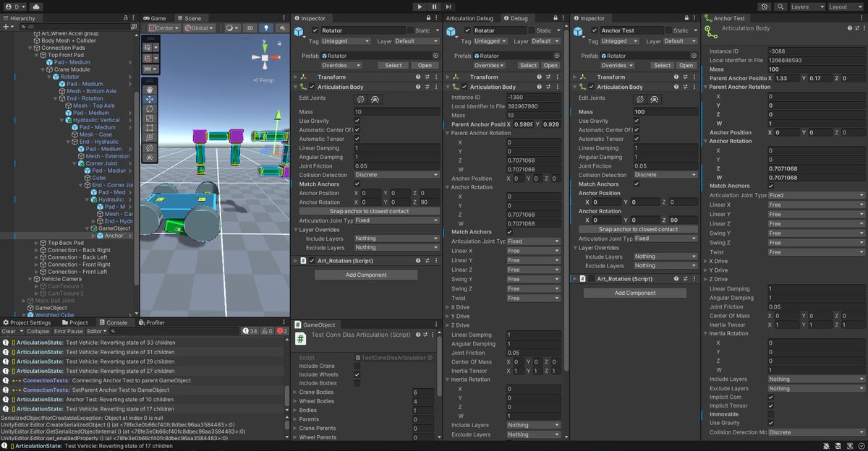
Task: Toggle Immovable checkbox in Anchor Test debug
Action: click(x=770, y=414)
